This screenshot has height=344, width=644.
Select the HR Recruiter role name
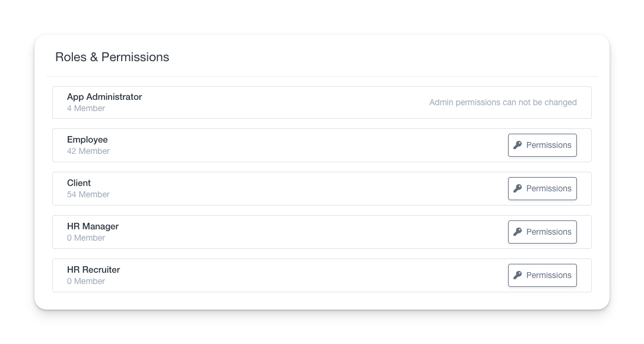pyautogui.click(x=93, y=270)
